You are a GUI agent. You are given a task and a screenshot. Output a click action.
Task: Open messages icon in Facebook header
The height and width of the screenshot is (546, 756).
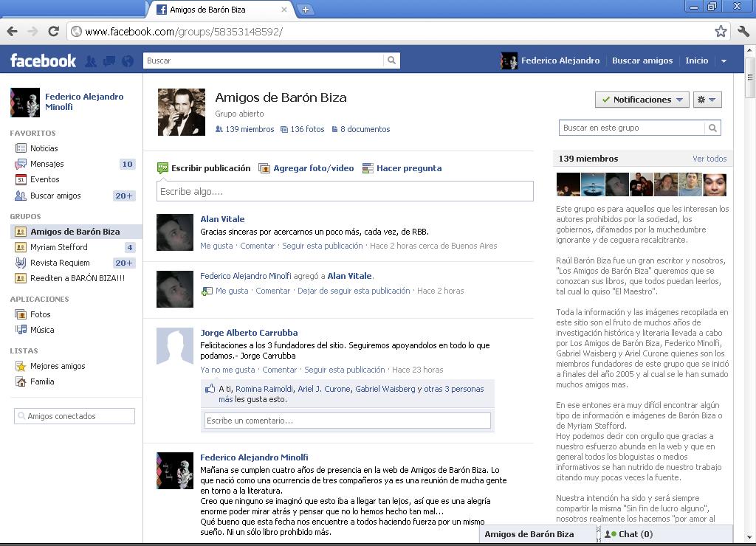109,61
